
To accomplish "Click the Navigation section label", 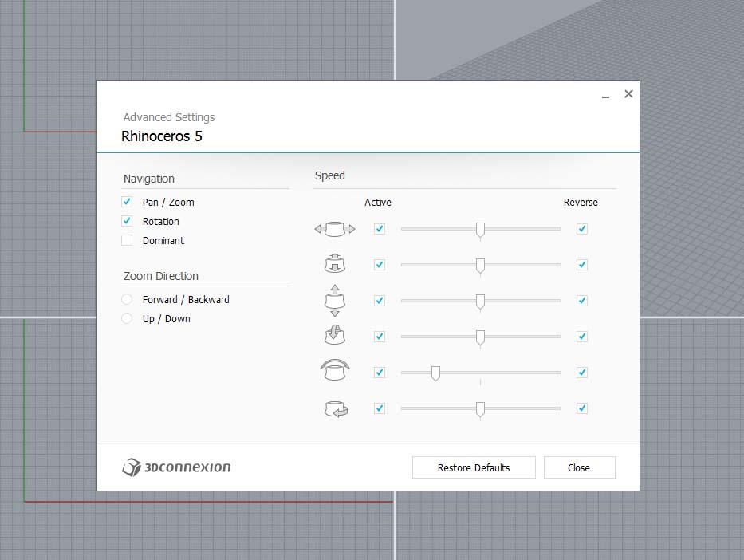I will click(149, 179).
